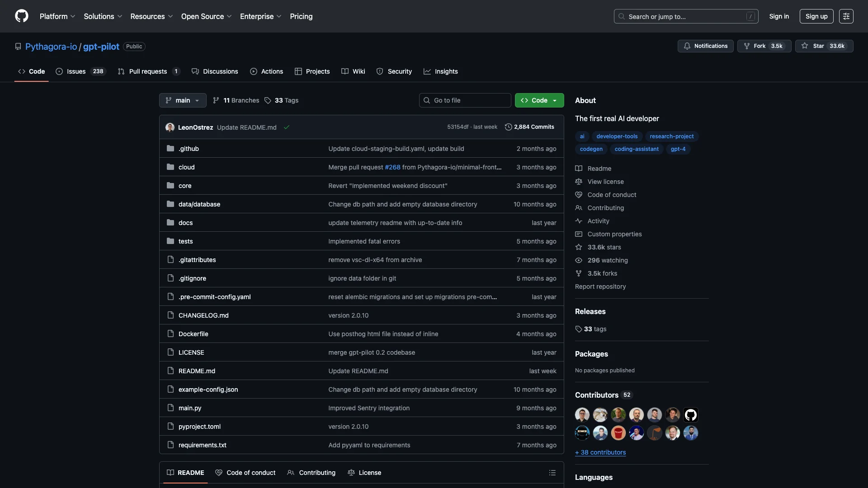
Task: Click the green commit status checkmark
Action: (x=286, y=127)
